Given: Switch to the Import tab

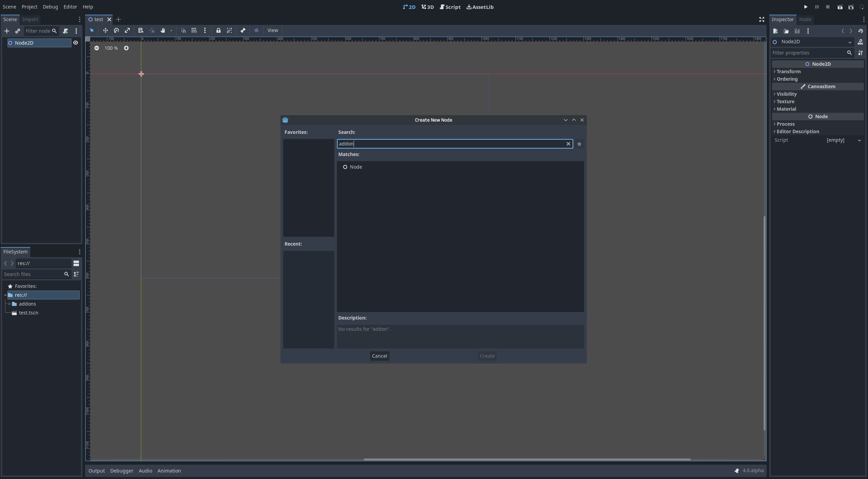Looking at the screenshot, I should pos(31,19).
